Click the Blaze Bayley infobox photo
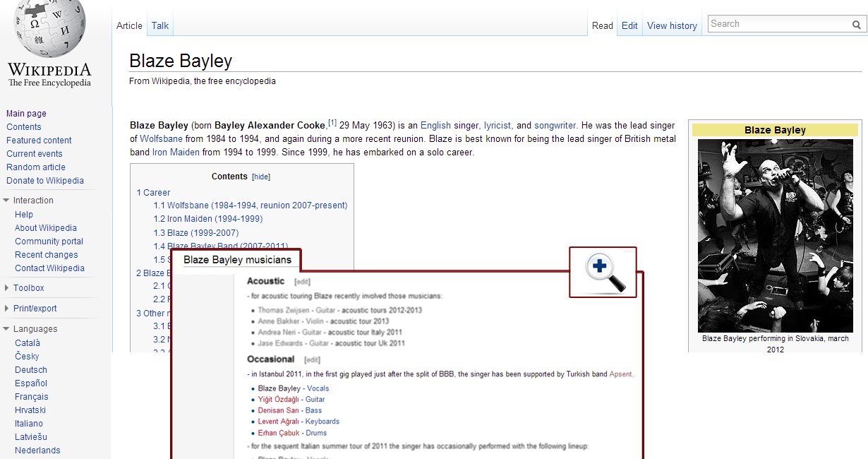This screenshot has height=459, width=868. coord(775,235)
